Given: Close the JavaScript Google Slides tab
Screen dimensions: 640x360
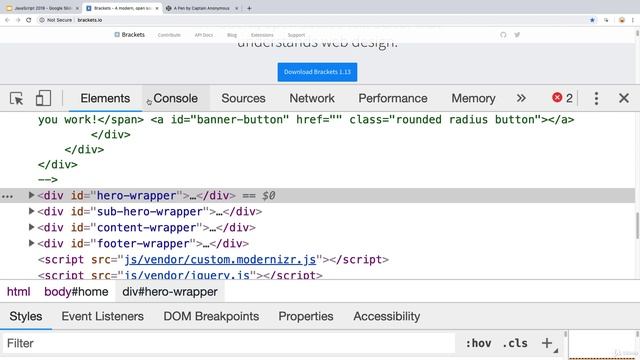Looking at the screenshot, I should point(77,8).
